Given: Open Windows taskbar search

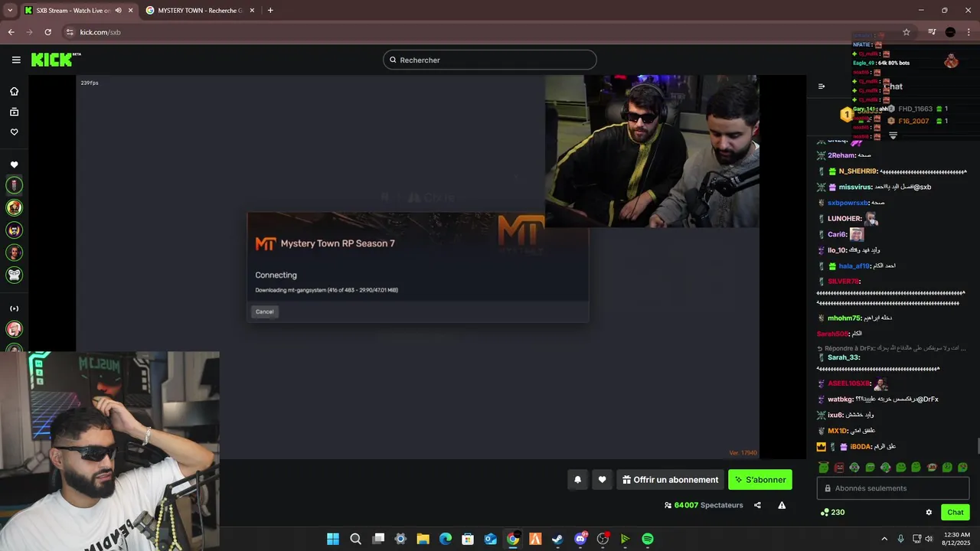Looking at the screenshot, I should point(355,539).
